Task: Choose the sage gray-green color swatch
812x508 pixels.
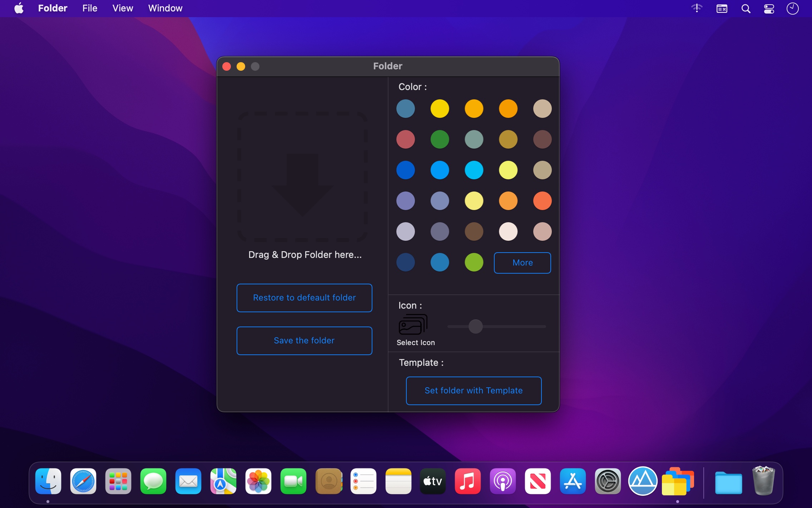Action: [474, 139]
